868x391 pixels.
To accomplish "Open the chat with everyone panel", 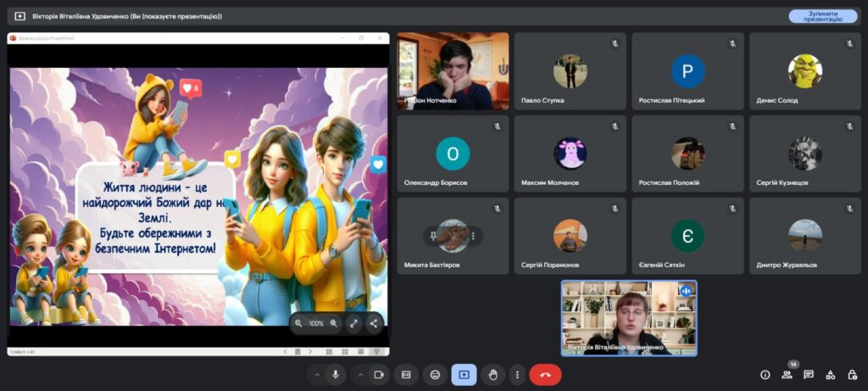I will coord(809,374).
